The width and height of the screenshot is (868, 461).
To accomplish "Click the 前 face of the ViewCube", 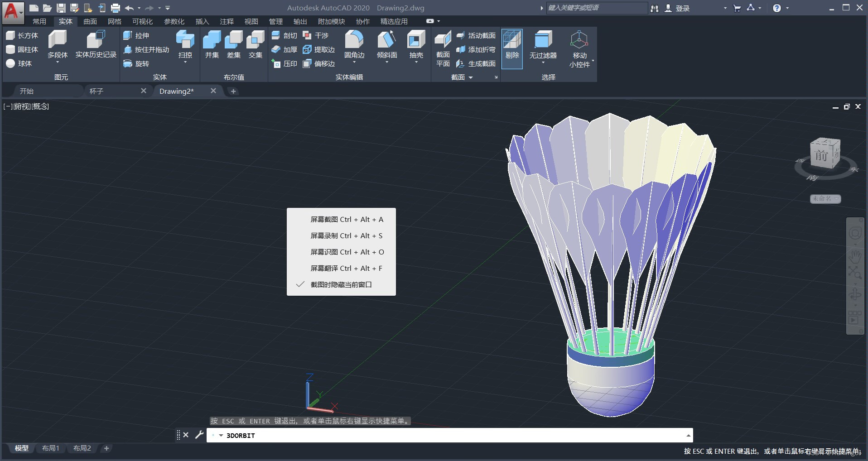I will pos(822,155).
